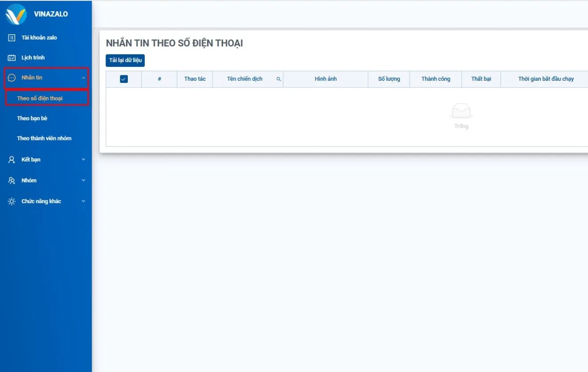The width and height of the screenshot is (588, 372).
Task: Click the VINAZALO logo icon
Action: [x=16, y=14]
